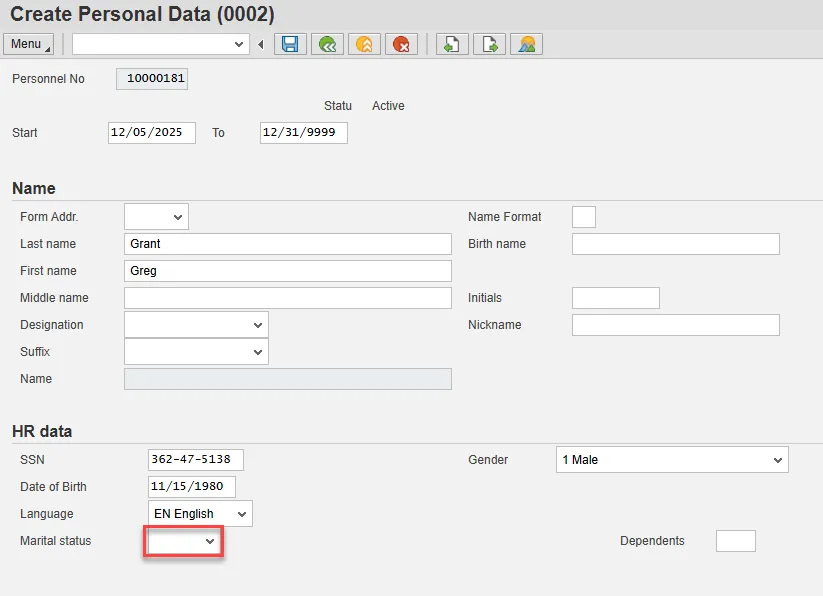Click the yellow Exit icon

(x=364, y=44)
